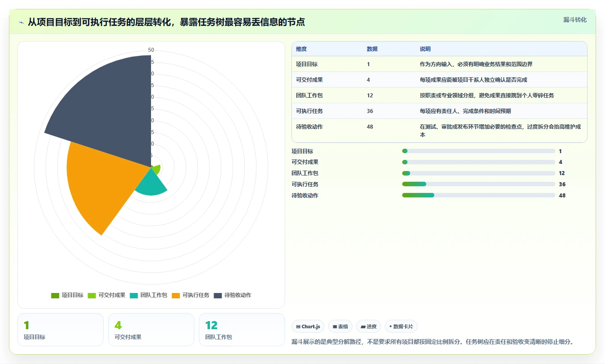Click the 表格 tag chip
605x364 pixels.
pos(340,326)
